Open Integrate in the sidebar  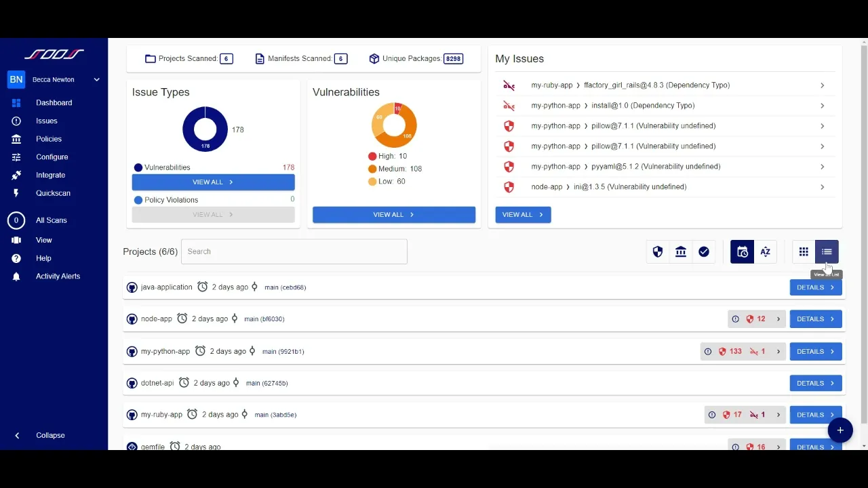(51, 175)
